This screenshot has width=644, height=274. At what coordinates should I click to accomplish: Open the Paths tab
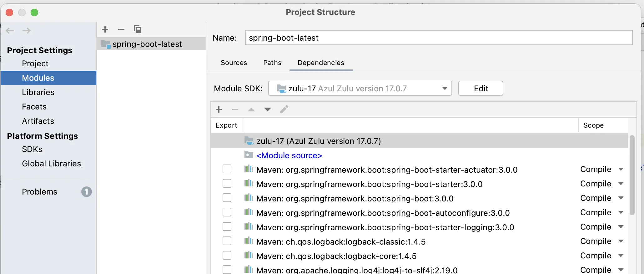(272, 63)
